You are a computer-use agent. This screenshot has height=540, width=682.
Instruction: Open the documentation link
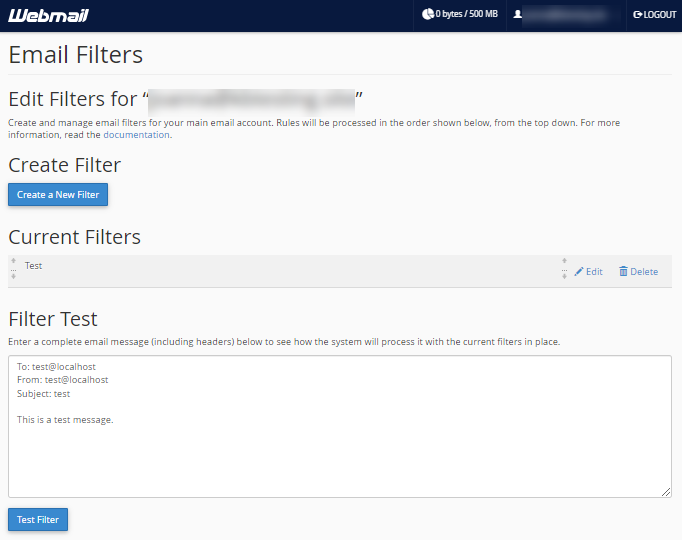pyautogui.click(x=136, y=135)
